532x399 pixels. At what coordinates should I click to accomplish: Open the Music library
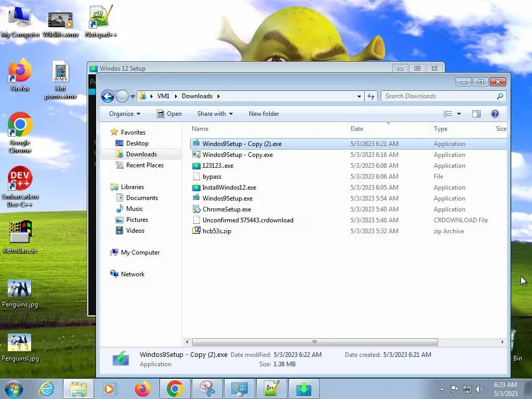(x=135, y=209)
